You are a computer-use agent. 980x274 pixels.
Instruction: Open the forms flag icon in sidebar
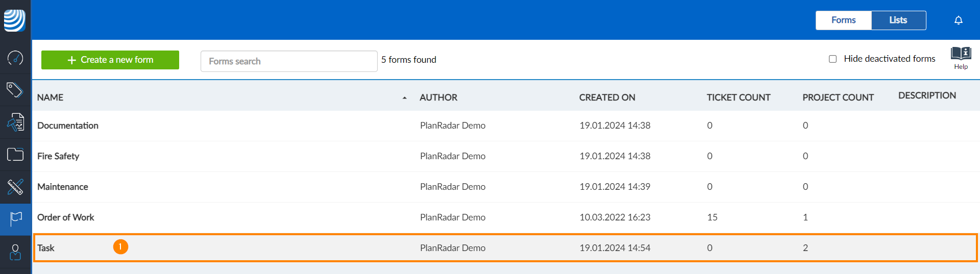coord(16,219)
